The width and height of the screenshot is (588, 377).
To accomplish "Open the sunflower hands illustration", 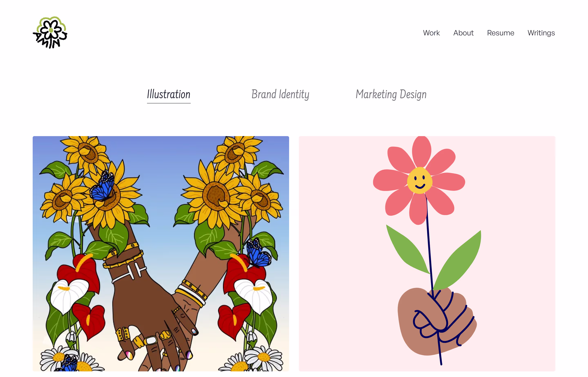I will pos(161,254).
